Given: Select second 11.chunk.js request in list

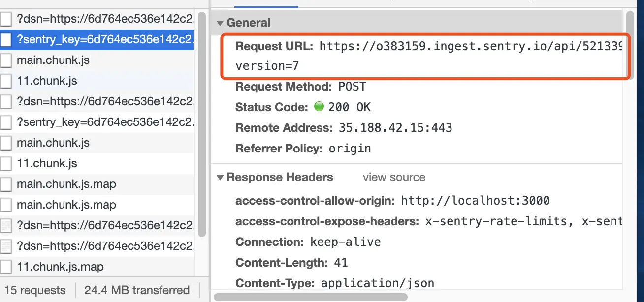Looking at the screenshot, I should 97,164.
